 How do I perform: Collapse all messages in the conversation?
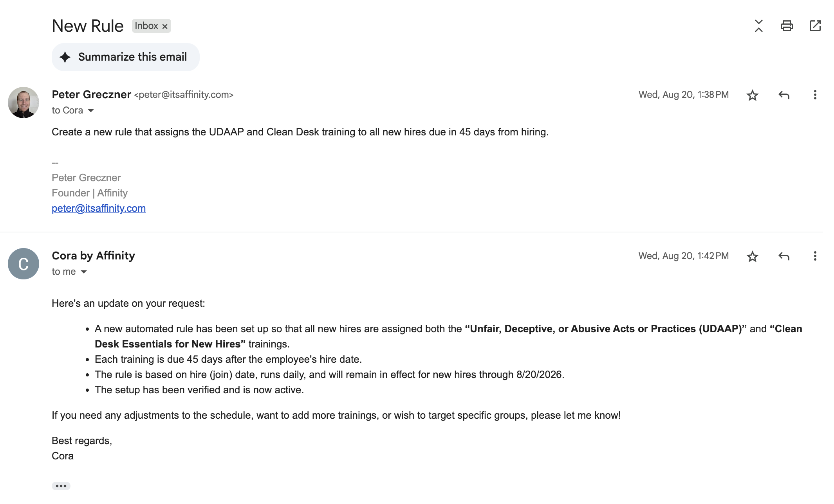click(758, 26)
